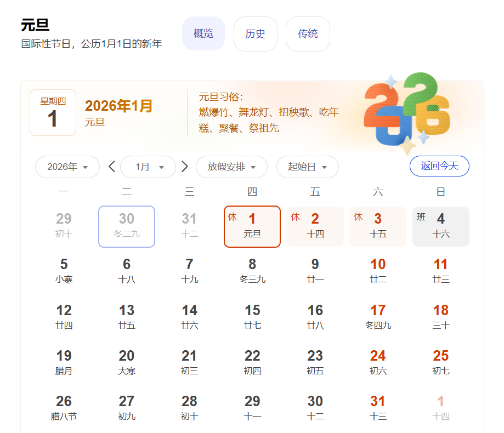Select January 2 holiday cell 十四

click(x=315, y=226)
